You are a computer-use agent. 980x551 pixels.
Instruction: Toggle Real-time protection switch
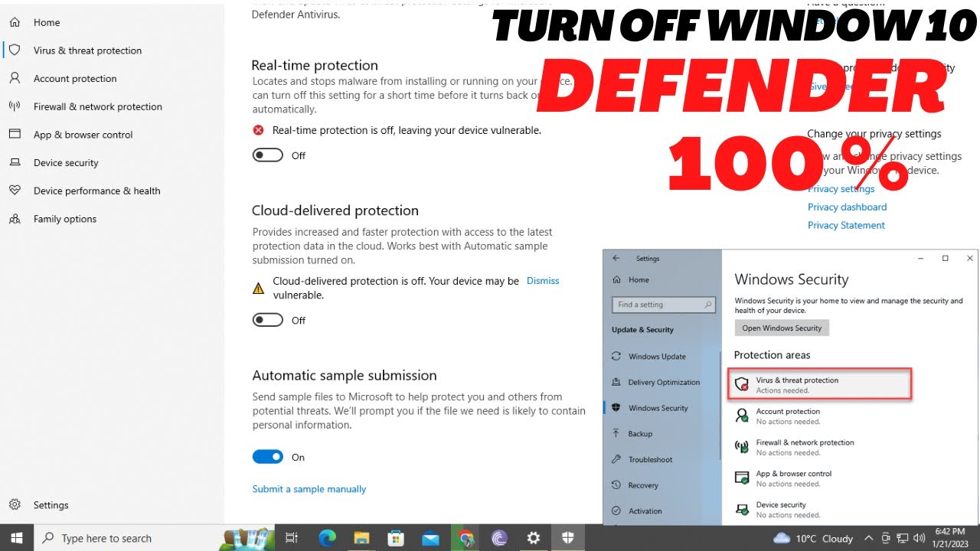268,155
